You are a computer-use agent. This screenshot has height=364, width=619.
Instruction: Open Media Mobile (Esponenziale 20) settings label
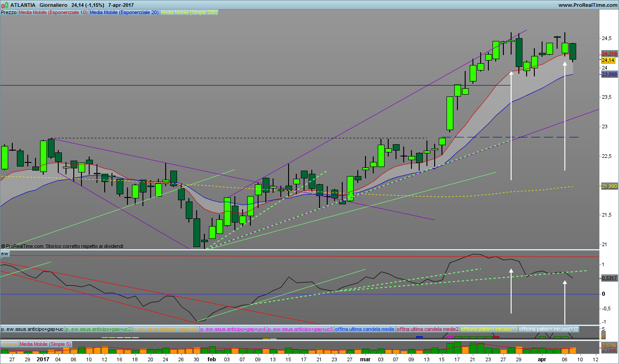tap(124, 12)
